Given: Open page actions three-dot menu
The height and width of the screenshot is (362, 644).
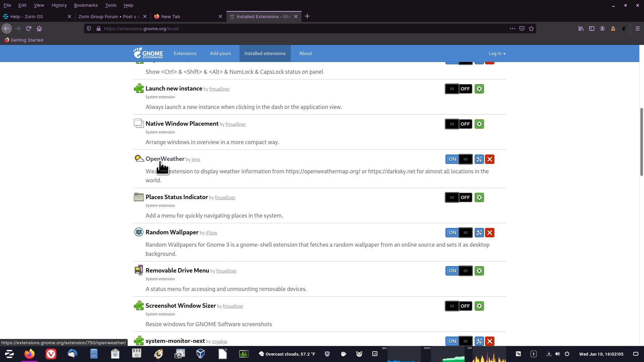Looking at the screenshot, I should pos(512,28).
